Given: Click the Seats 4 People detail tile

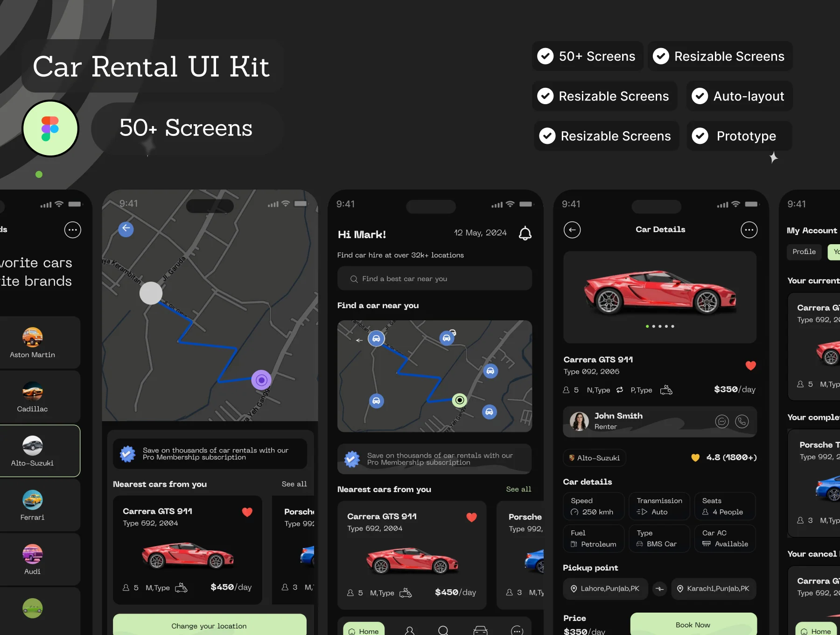Looking at the screenshot, I should click(x=725, y=506).
